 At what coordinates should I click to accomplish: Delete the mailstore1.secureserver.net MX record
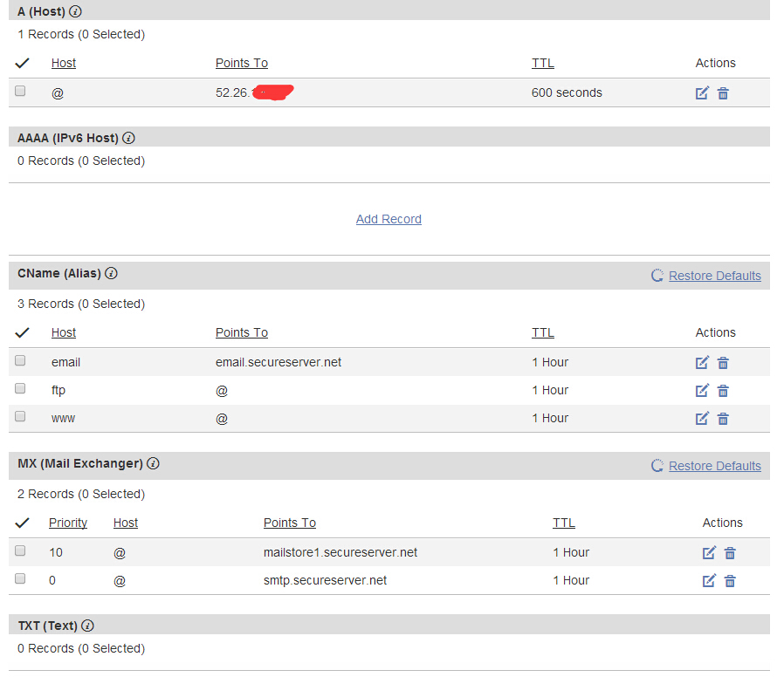[x=730, y=552]
